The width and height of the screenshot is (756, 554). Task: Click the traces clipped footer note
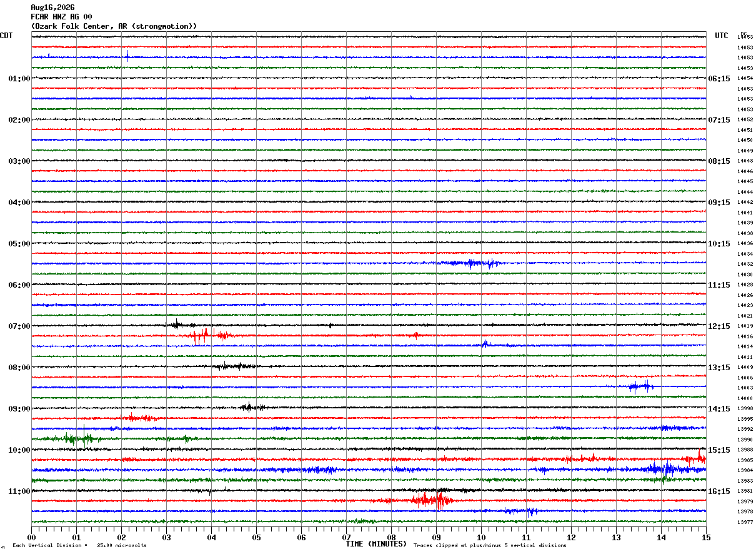point(490,546)
